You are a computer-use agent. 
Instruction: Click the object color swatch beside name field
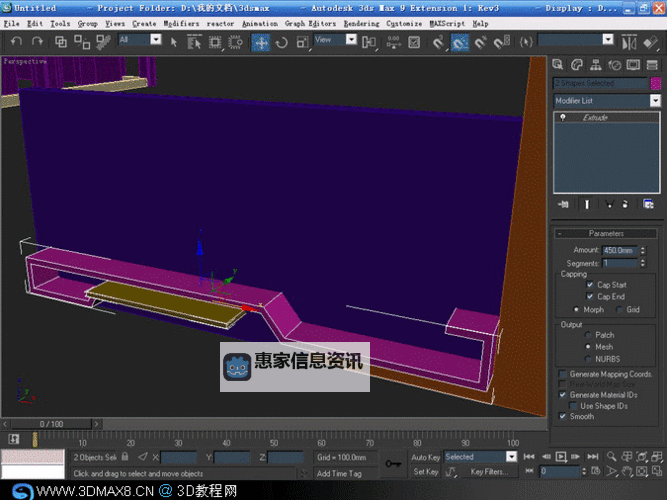654,84
